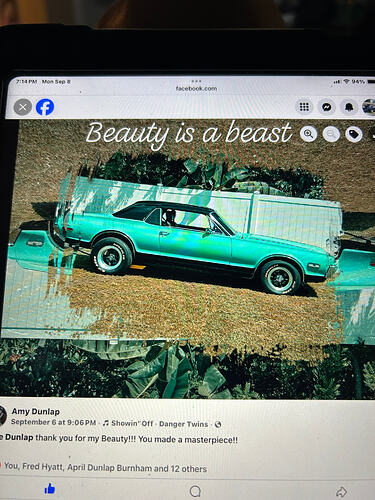Viewport: 375px width, 500px height.
Task: Open Facebook home via logo icon
Action: click(x=45, y=107)
